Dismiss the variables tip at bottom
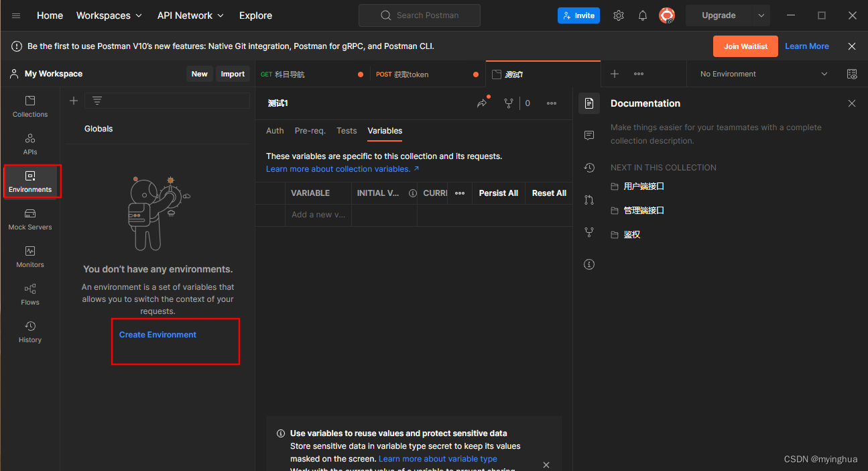This screenshot has height=471, width=868. pos(546,465)
